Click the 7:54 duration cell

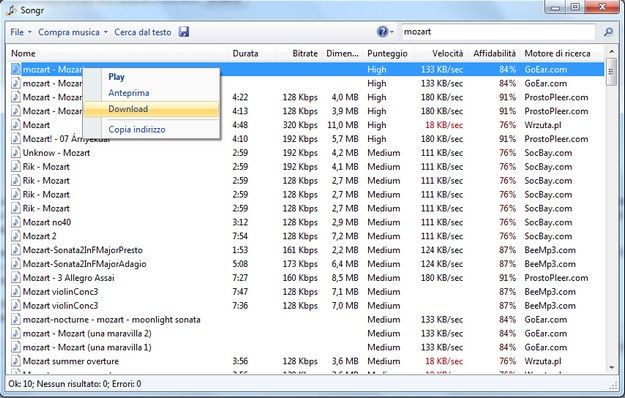pyautogui.click(x=240, y=236)
